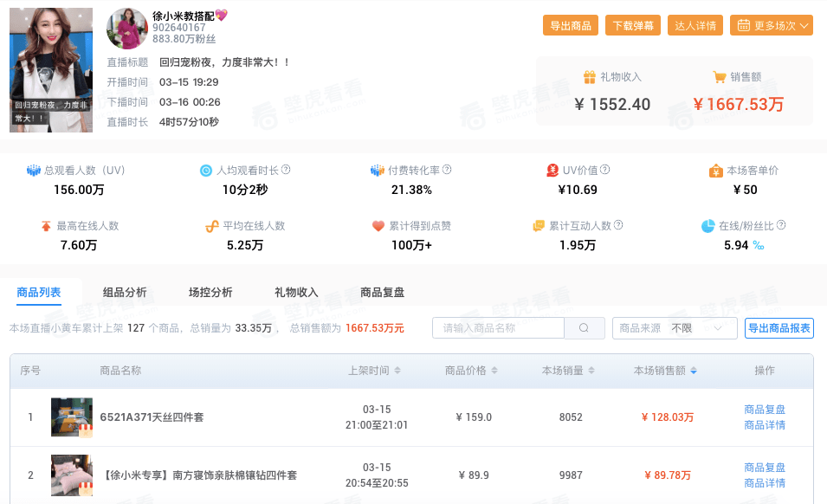
Task: Open the 更多场次 dropdown
Action: [771, 25]
